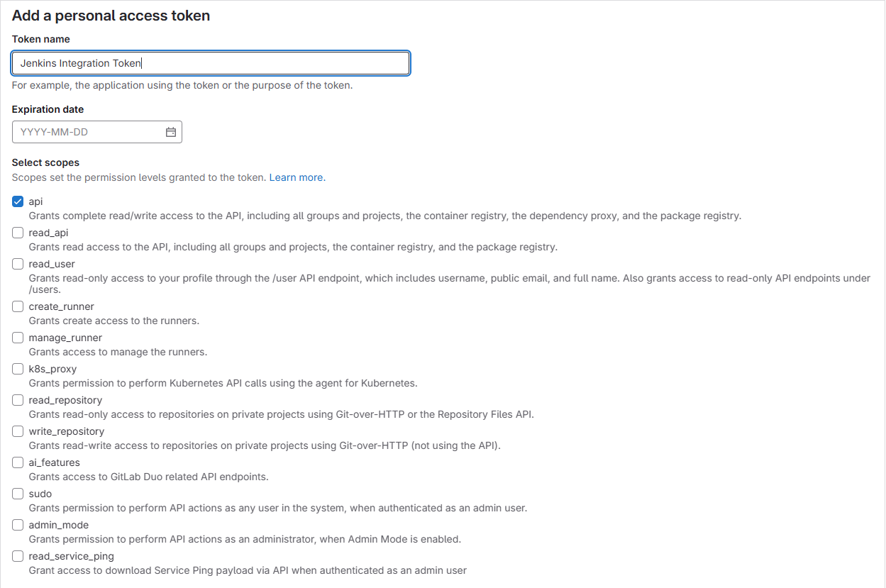886x588 pixels.
Task: Tick the read_repository scope checkbox
Action: tap(18, 400)
